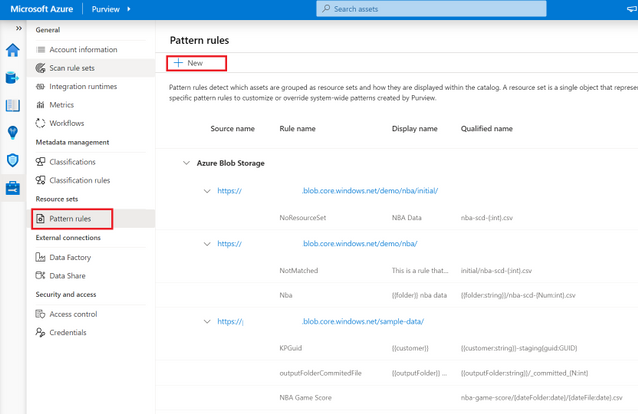Click the Data Factory icon
This screenshot has width=638, height=414.
click(x=40, y=257)
